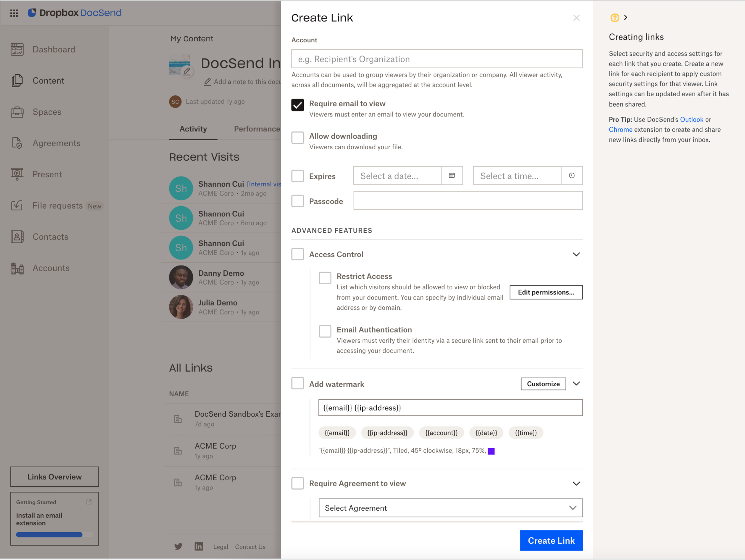Switch to the Performance tab
This screenshot has width=745, height=560.
[x=257, y=129]
